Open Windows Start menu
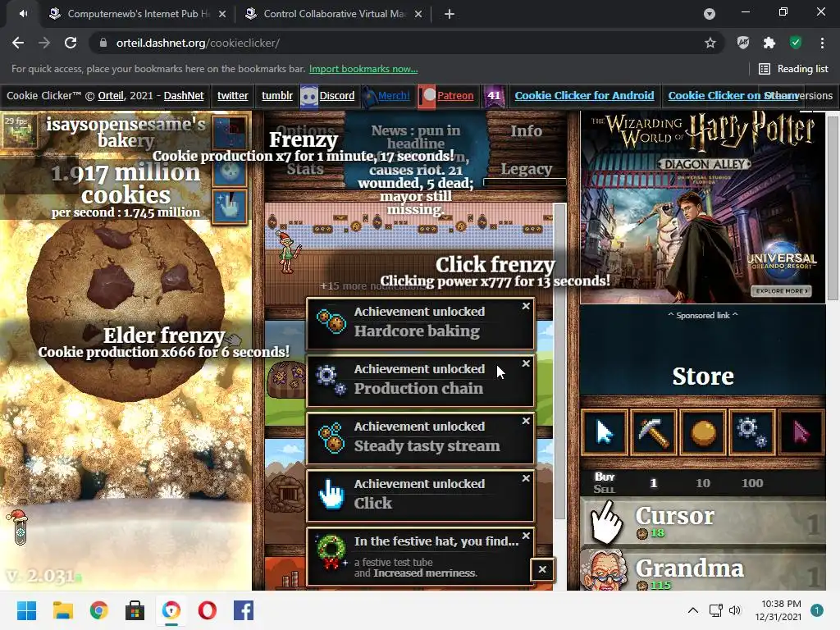Image resolution: width=840 pixels, height=630 pixels. click(26, 610)
